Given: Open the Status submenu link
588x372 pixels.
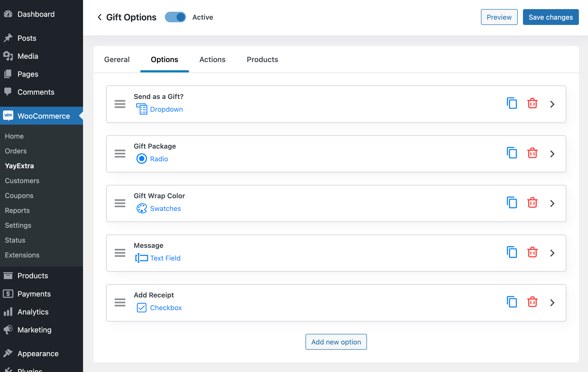Looking at the screenshot, I should coord(15,240).
